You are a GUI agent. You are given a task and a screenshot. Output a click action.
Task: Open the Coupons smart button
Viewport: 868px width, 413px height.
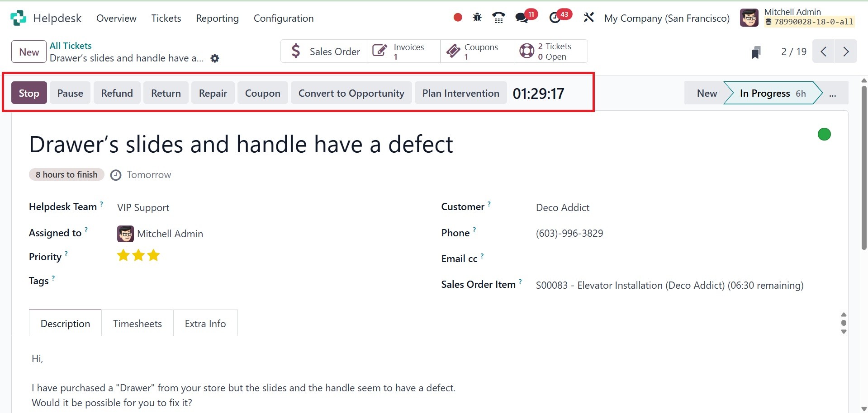click(477, 51)
